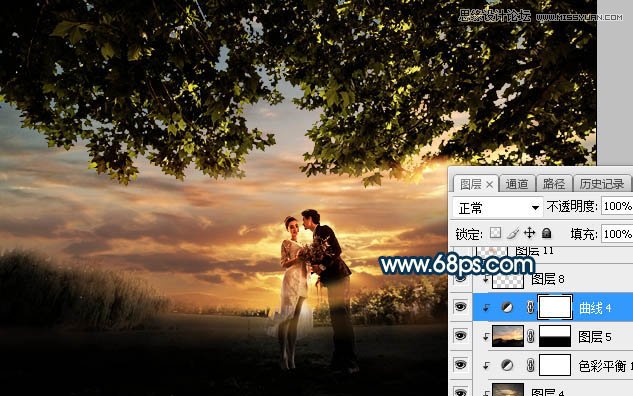This screenshot has height=396, width=633.
Task: Select the 曲线 4 curves adjustment icon
Action: 507,308
